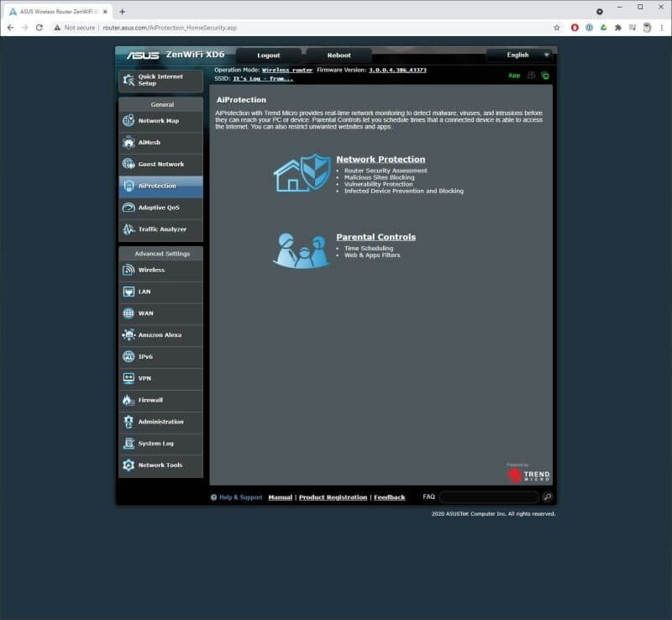This screenshot has height=620, width=672.
Task: Select the Adaptive QoS label
Action: 159,208
